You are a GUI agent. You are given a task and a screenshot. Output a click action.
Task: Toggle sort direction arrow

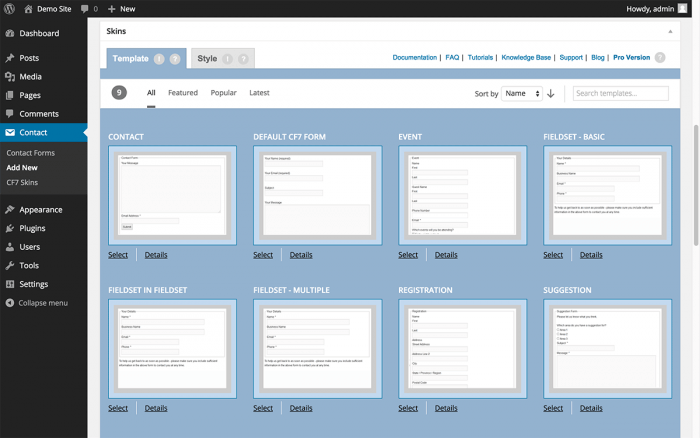pyautogui.click(x=551, y=93)
